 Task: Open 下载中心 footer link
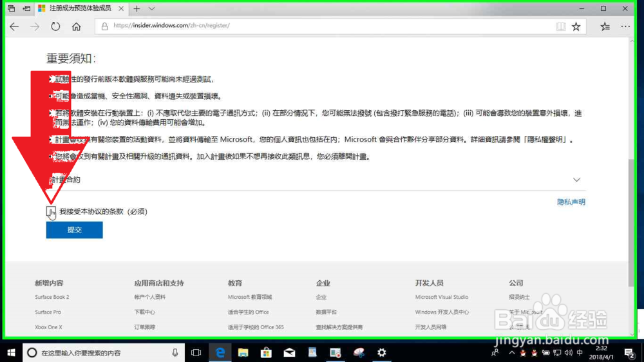tap(144, 312)
